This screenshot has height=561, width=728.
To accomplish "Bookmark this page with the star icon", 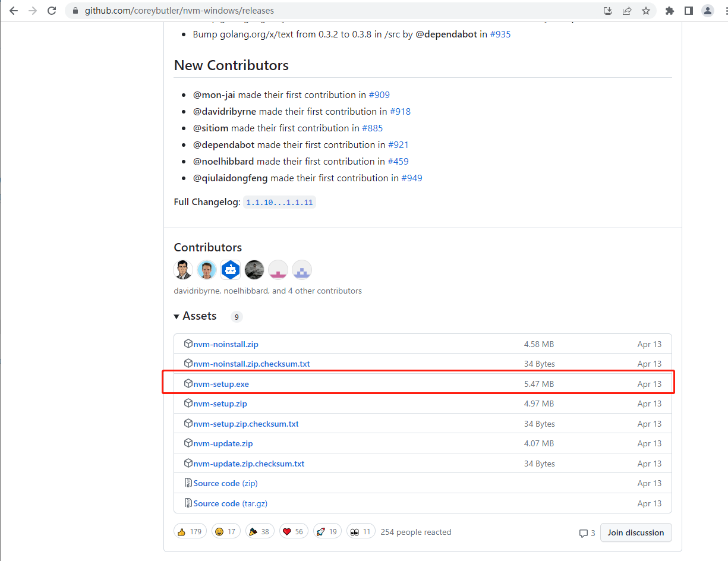I will 645,11.
